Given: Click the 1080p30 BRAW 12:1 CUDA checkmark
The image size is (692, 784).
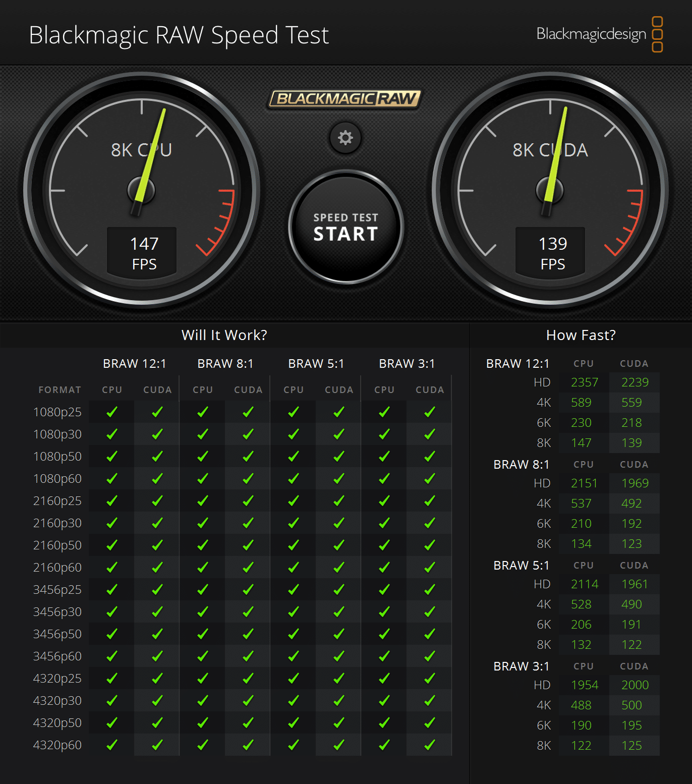Looking at the screenshot, I should click(157, 434).
